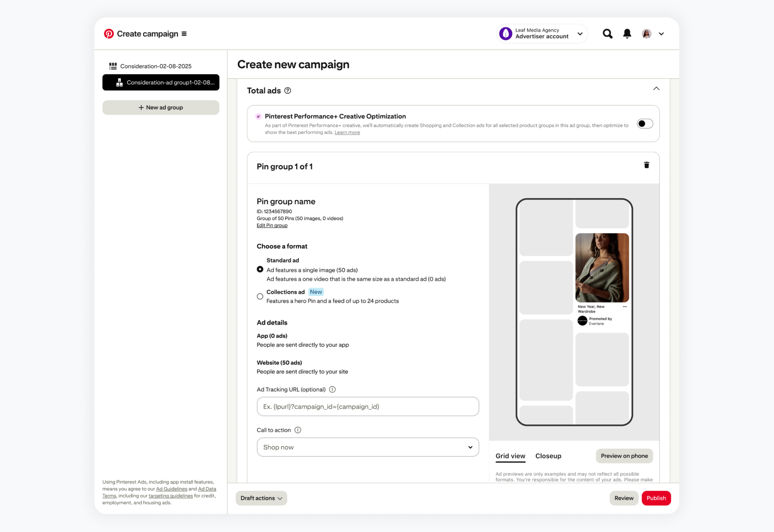Show Ad Tracking URL info tooltip
Viewport: 774px width, 532px height.
332,389
